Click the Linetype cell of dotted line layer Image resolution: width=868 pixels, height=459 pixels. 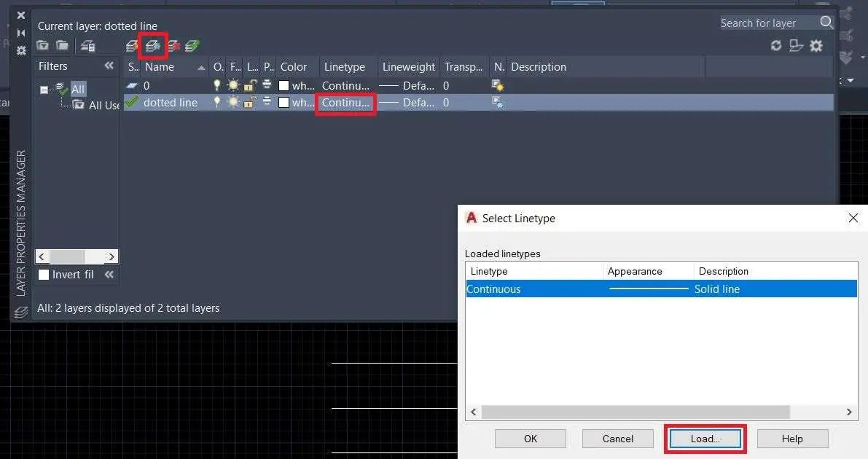[x=345, y=103]
